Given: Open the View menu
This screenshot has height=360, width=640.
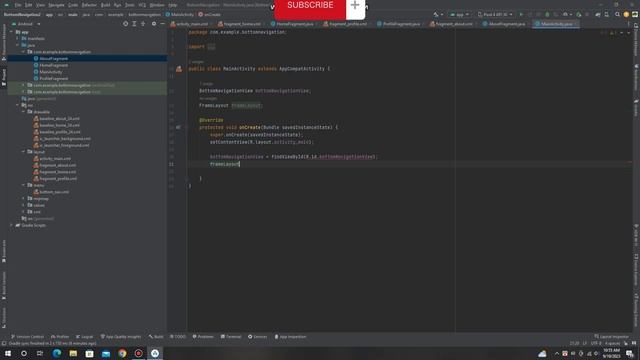Looking at the screenshot, I should click(x=40, y=5).
